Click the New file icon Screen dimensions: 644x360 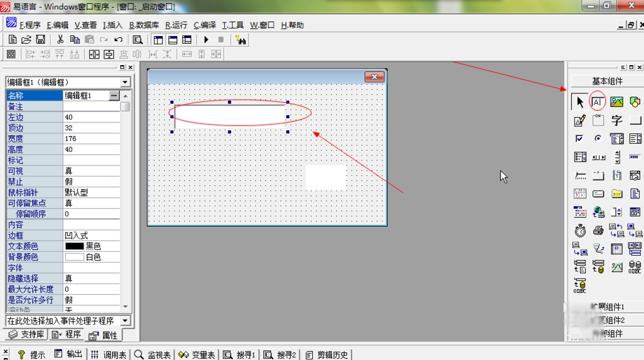(x=12, y=40)
